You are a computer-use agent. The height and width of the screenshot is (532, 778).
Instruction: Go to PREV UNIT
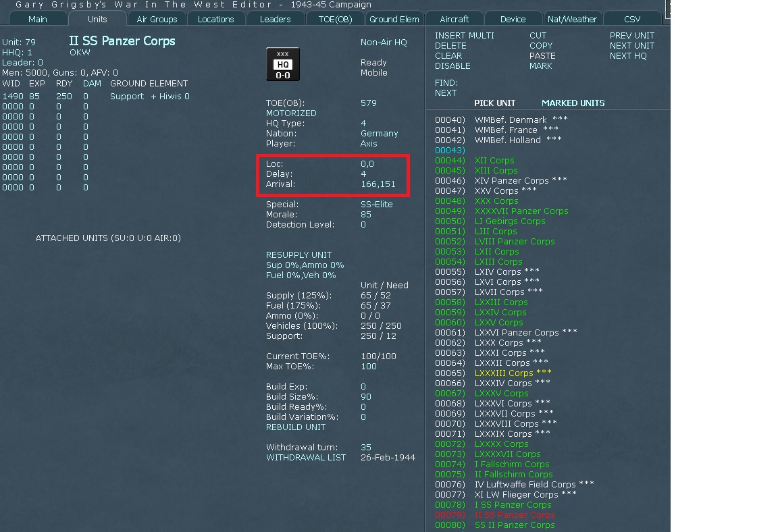click(632, 36)
